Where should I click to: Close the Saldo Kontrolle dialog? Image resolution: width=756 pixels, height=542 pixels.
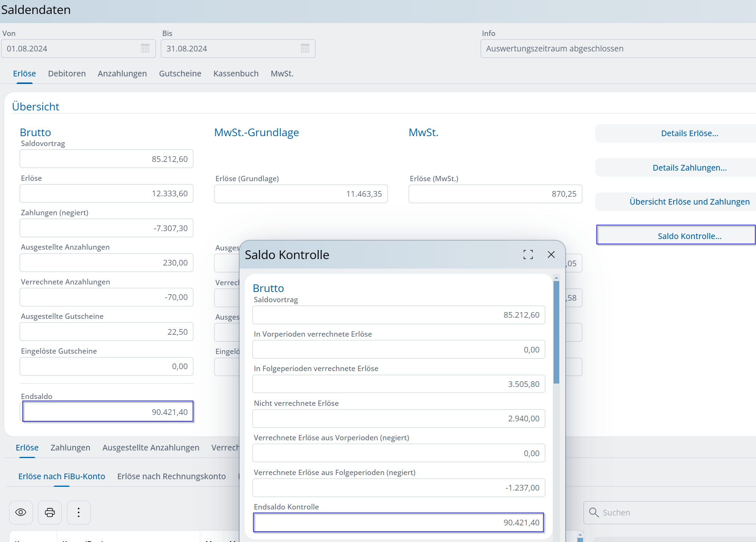click(x=551, y=255)
